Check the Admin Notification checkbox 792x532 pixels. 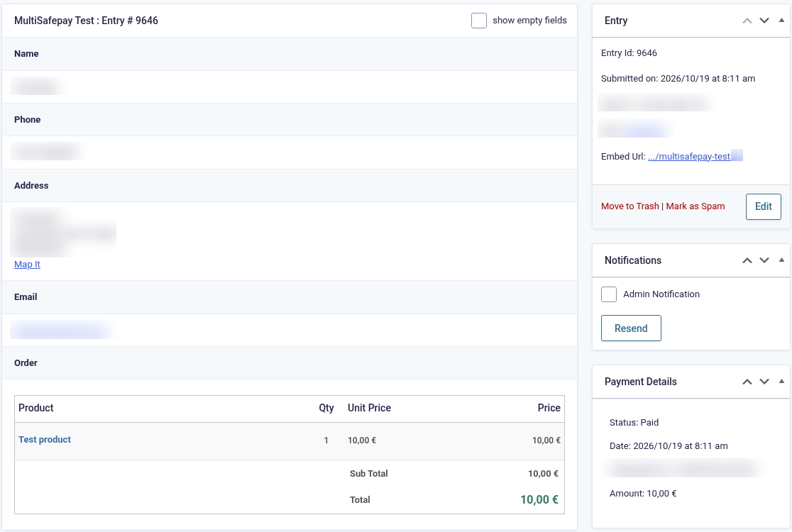tap(609, 294)
